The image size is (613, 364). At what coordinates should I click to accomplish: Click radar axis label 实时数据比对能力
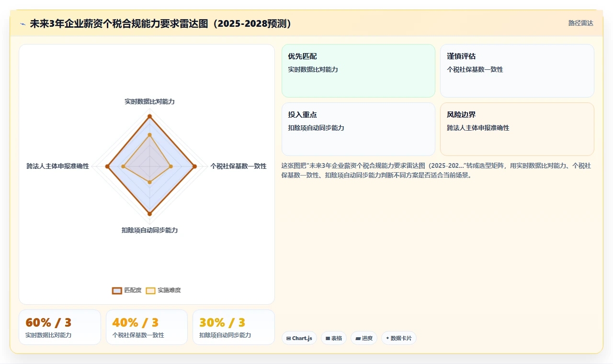pos(149,102)
